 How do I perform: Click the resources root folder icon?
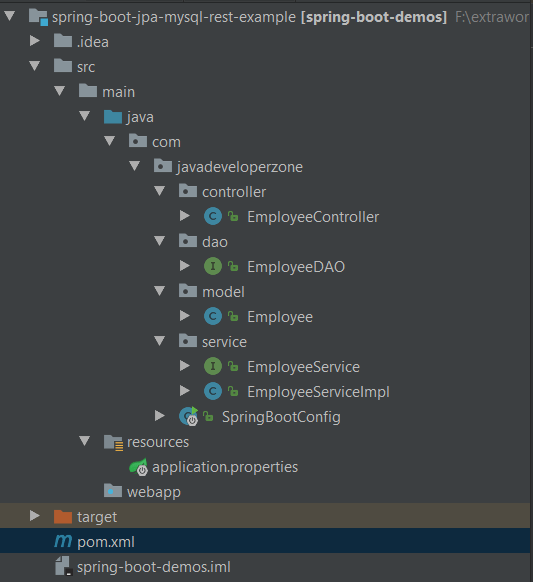[113, 442]
